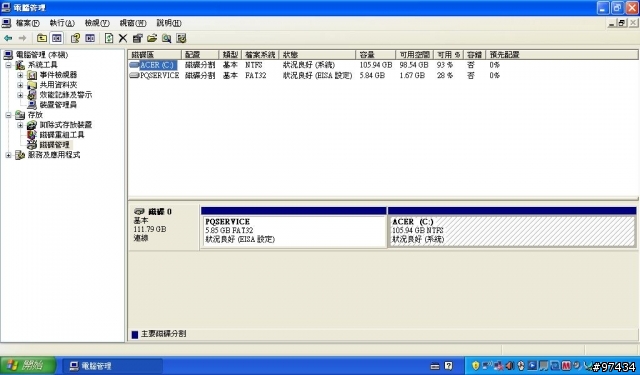The width and height of the screenshot is (640, 375).
Task: Open the 檔案(F) menu
Action: [28, 23]
